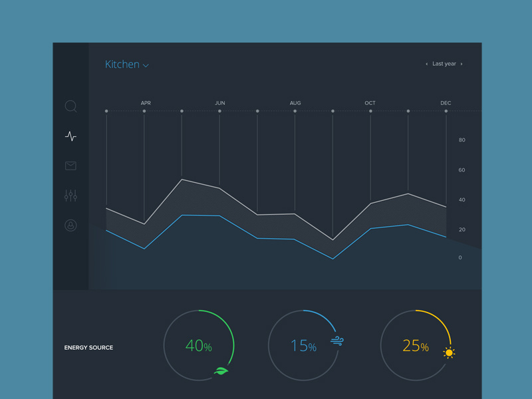Viewport: 532px width, 399px height.
Task: Open the user profile icon in sidebar
Action: tap(70, 225)
